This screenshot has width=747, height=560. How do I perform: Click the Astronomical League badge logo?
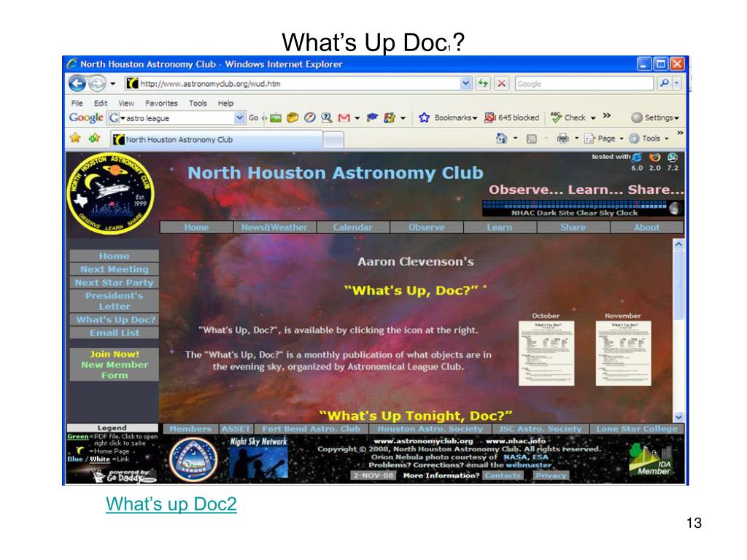(193, 459)
